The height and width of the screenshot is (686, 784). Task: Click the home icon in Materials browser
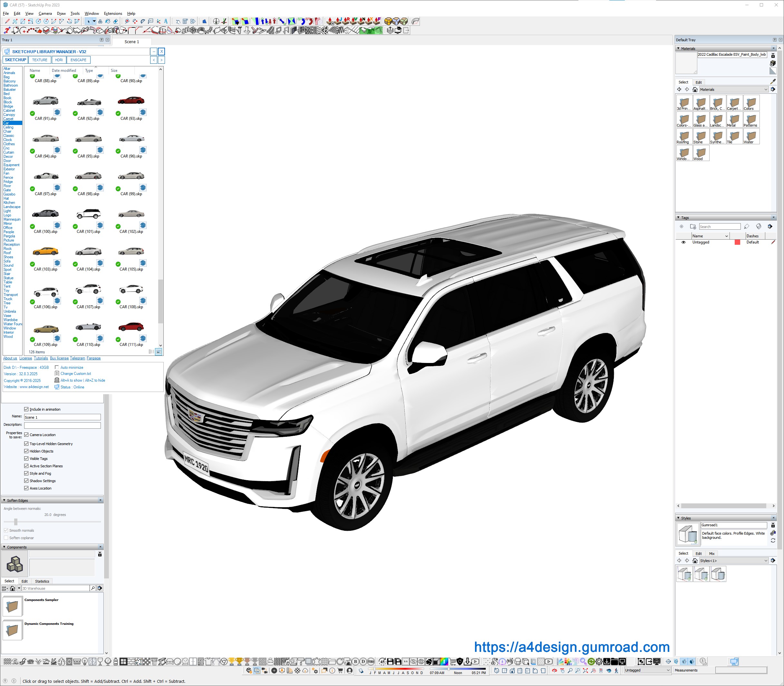point(695,90)
